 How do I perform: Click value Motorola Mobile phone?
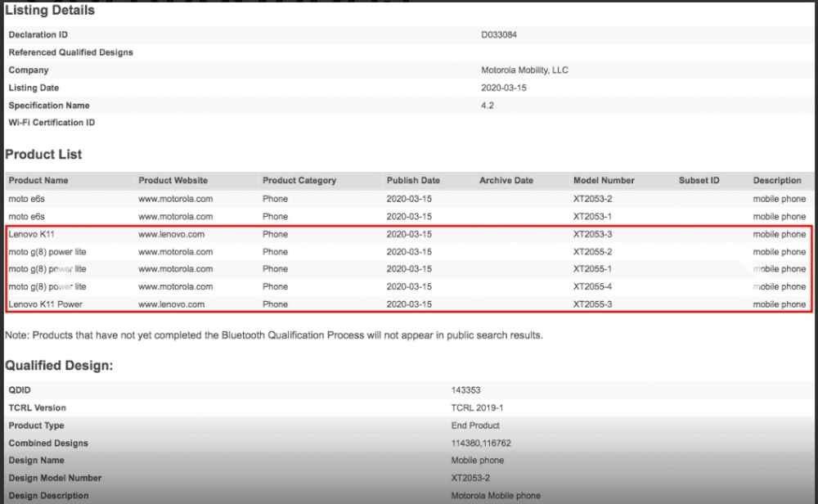(x=496, y=496)
